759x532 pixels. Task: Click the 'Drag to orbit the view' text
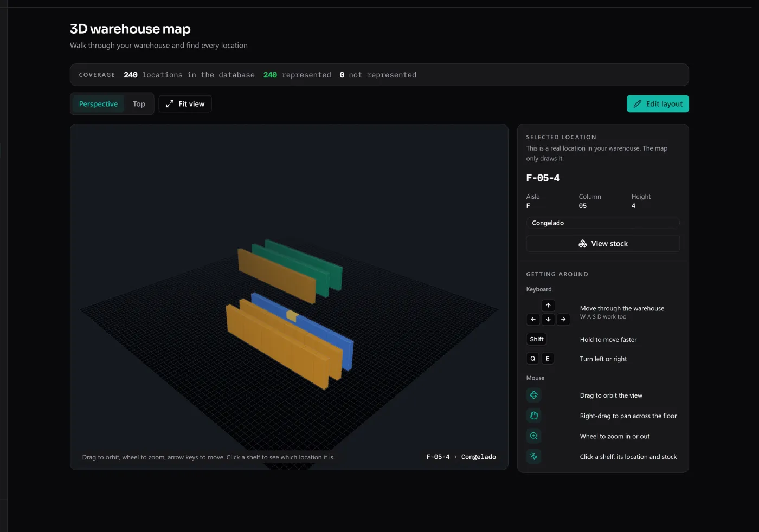point(611,395)
